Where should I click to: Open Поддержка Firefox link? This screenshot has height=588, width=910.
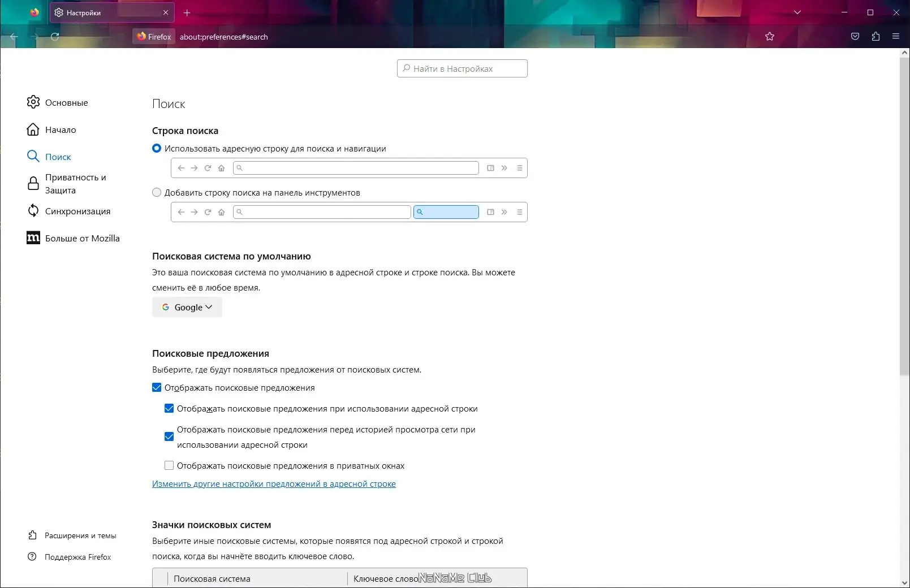coord(78,557)
